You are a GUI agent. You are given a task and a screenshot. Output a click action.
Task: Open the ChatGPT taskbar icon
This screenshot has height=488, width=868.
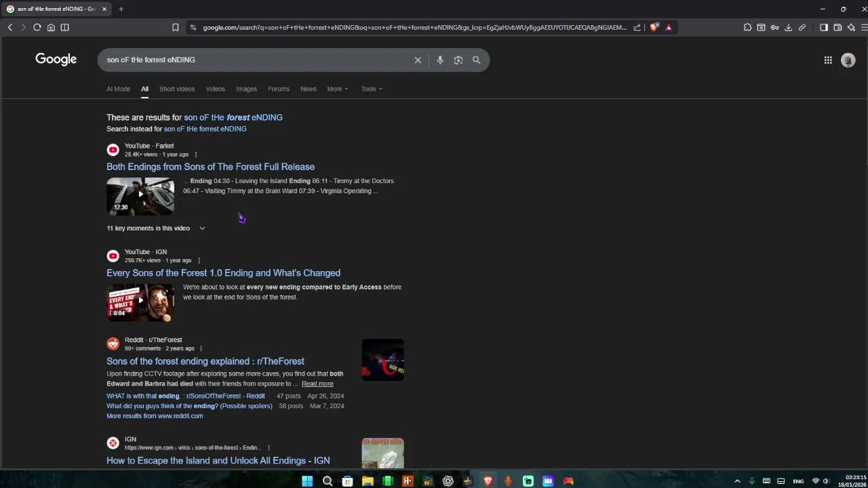[x=448, y=481]
